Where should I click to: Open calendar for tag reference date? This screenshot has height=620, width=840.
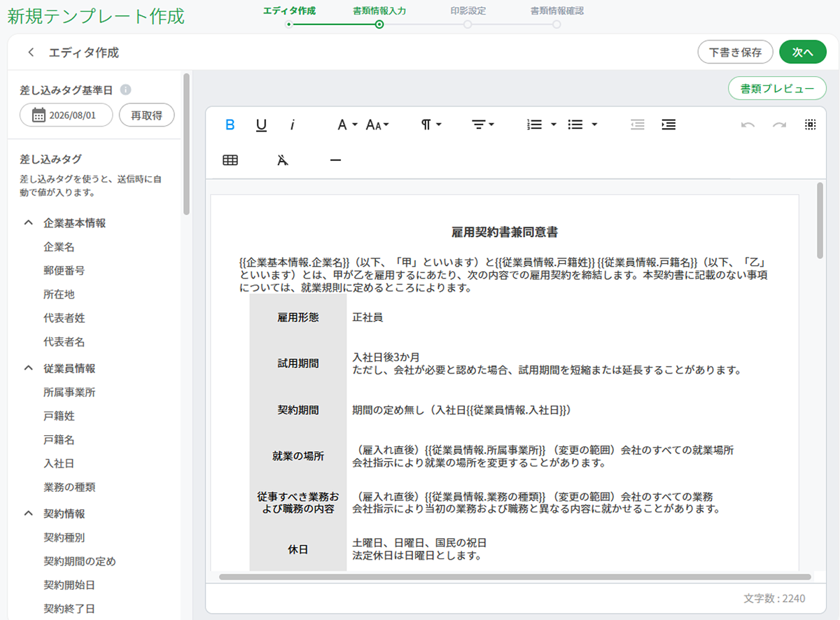coord(39,115)
